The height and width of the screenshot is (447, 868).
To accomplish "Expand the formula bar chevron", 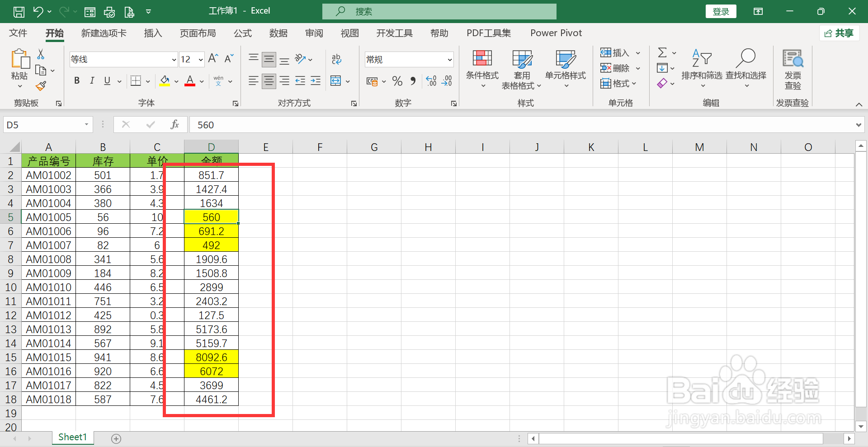I will point(859,125).
